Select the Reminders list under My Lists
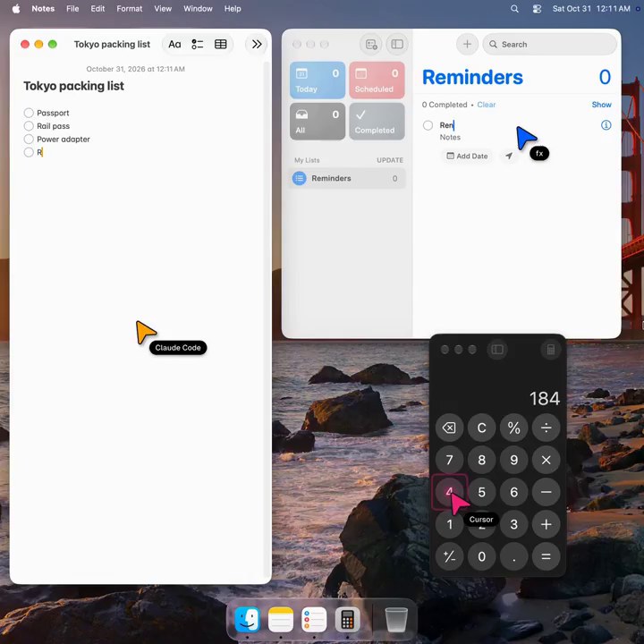The width and height of the screenshot is (644, 644). pos(347,178)
